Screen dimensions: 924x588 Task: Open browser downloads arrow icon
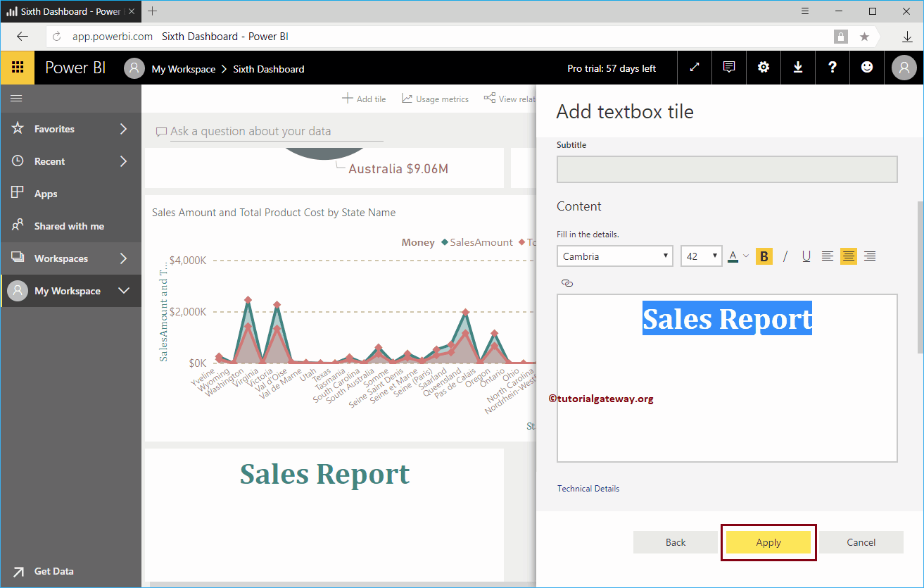tap(908, 37)
